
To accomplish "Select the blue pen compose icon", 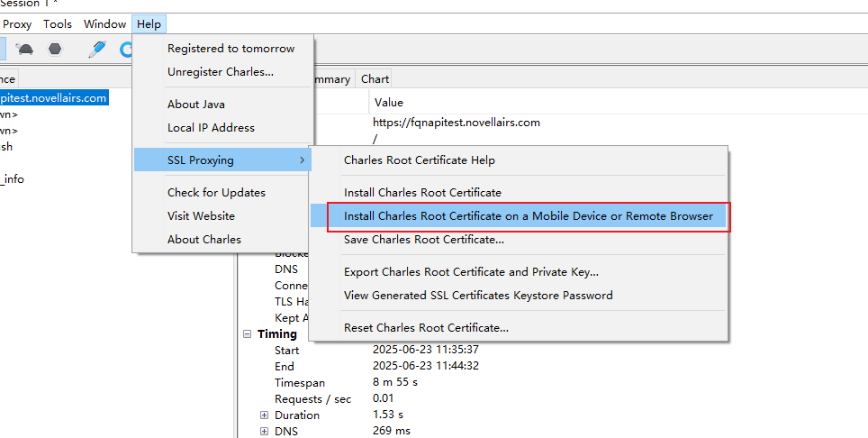I will 97,50.
